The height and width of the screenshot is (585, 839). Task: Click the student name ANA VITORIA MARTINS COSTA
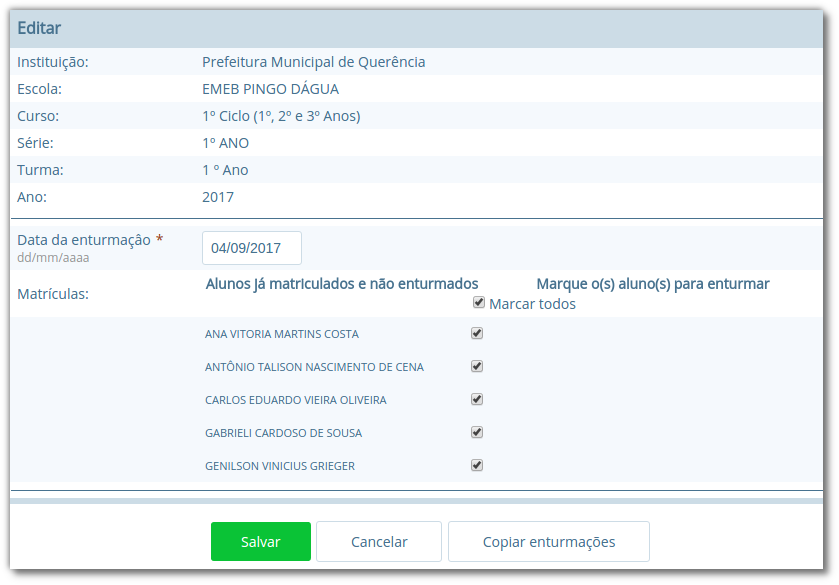[279, 333]
